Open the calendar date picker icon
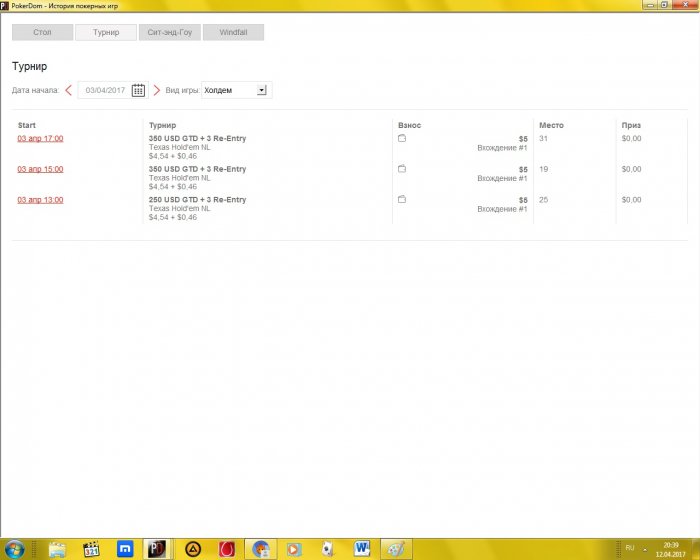Screen dimensions: 700x560 [138, 90]
